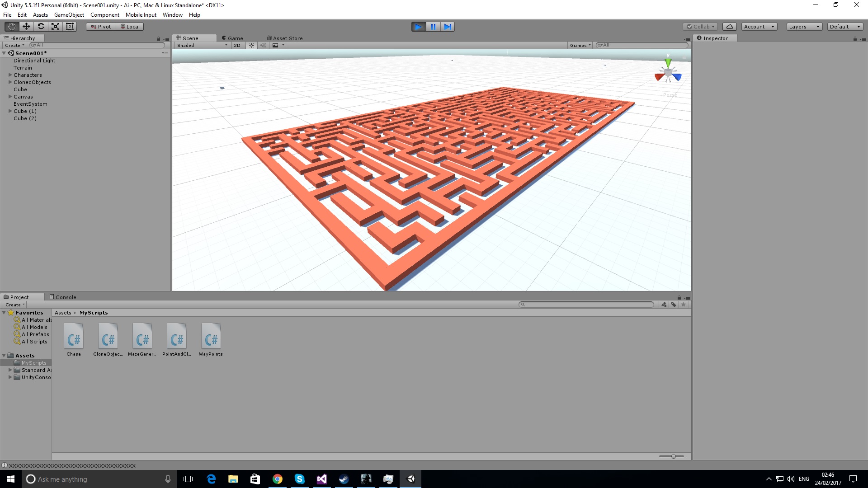The image size is (868, 488).
Task: Open the File menu
Action: click(x=7, y=15)
